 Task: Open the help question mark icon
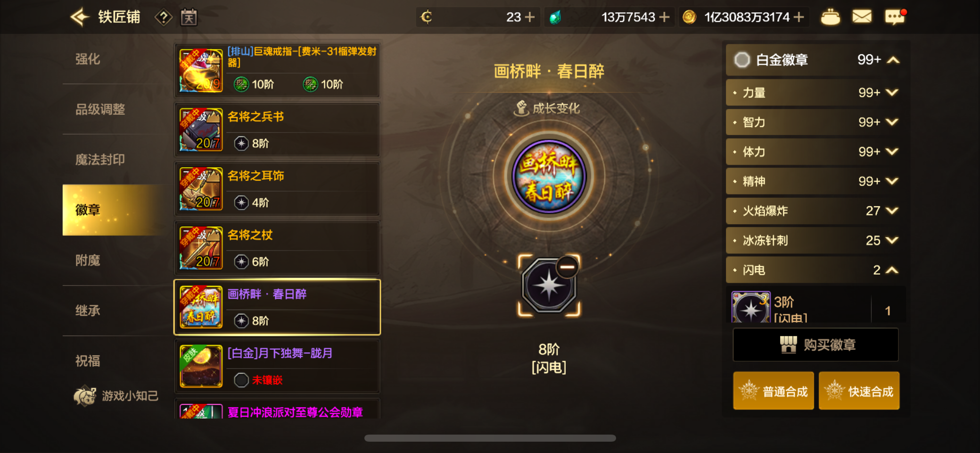tap(163, 18)
